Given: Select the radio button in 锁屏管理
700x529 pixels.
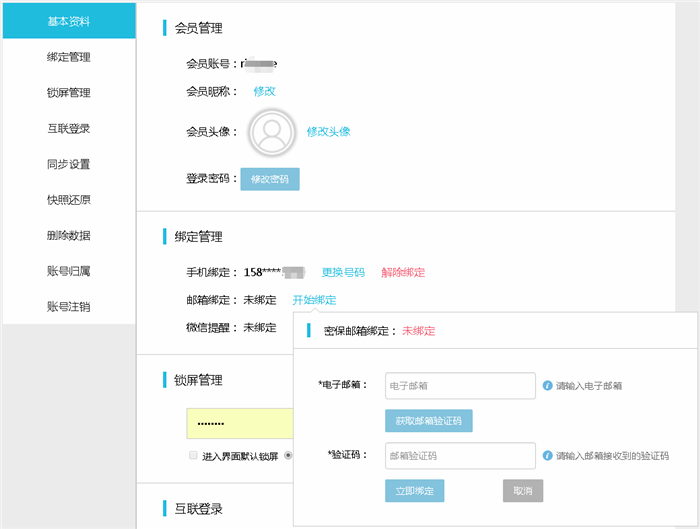Looking at the screenshot, I should (x=288, y=456).
